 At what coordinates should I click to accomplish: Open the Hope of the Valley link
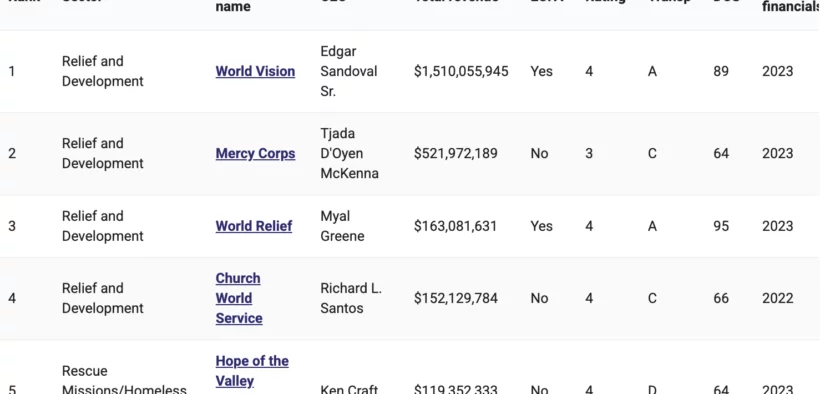(252, 371)
